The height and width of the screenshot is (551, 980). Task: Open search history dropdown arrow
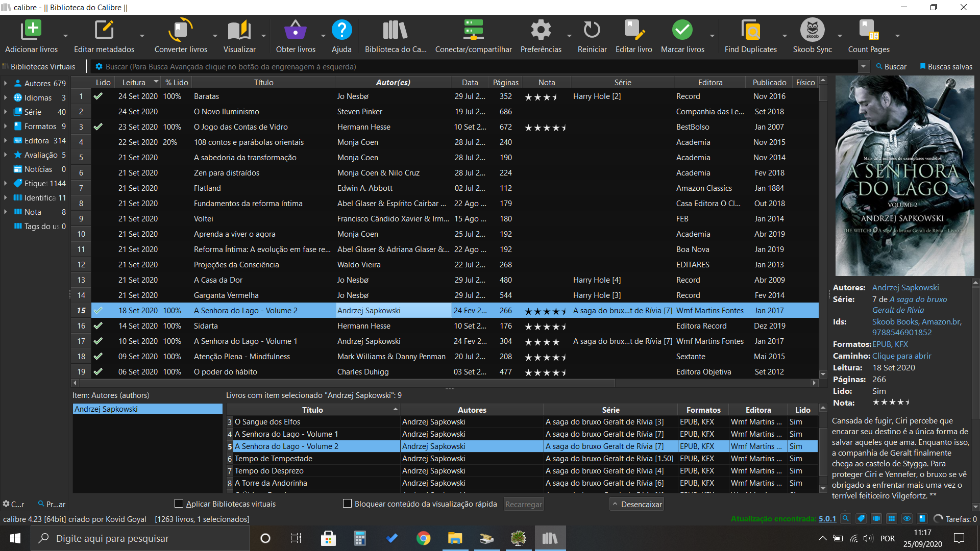(x=863, y=67)
